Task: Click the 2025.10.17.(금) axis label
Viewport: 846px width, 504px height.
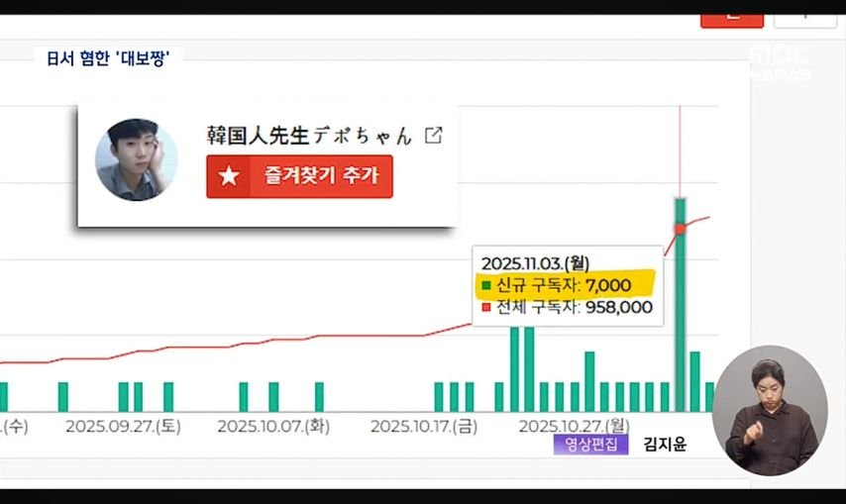Action: 424,427
